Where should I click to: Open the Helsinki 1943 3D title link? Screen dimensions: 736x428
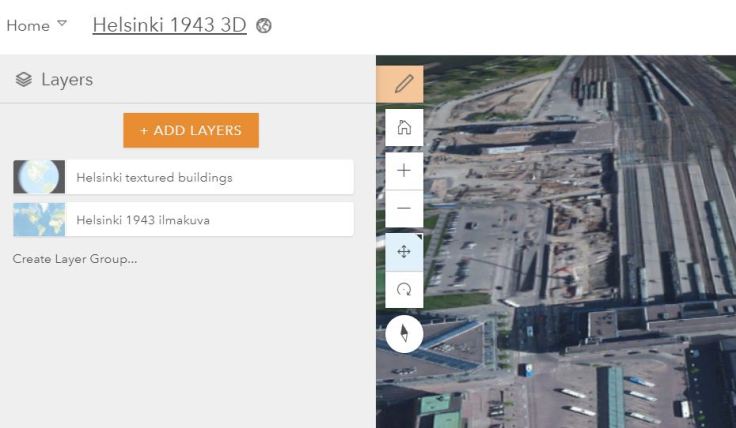coord(169,25)
